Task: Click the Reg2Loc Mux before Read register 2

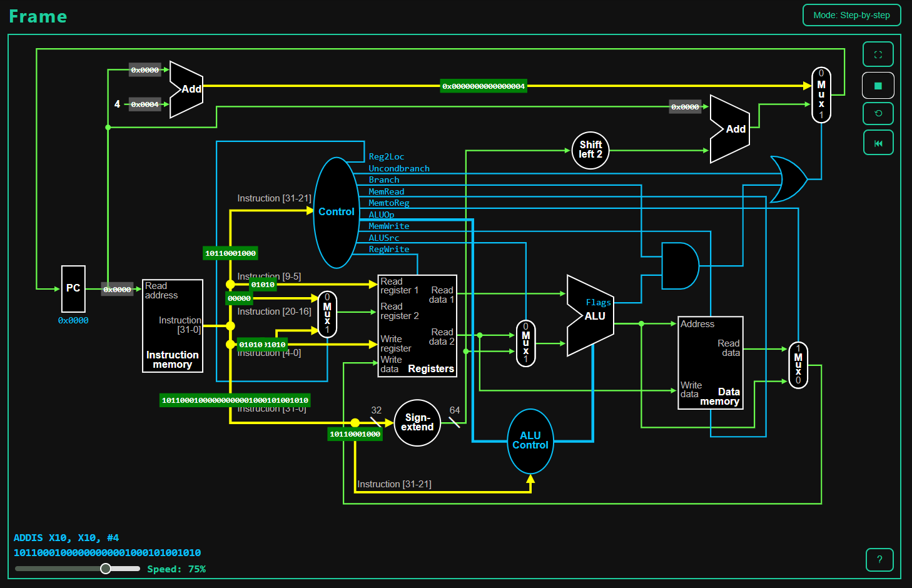Action: [x=327, y=314]
